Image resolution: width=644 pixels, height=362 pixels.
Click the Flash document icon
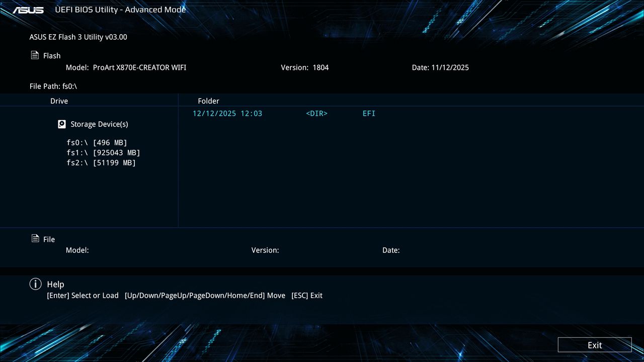pyautogui.click(x=34, y=55)
